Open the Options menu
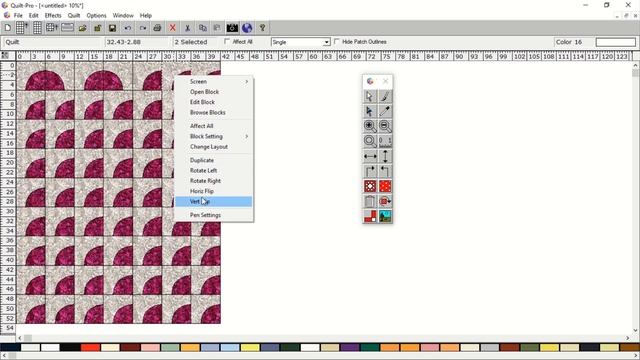The image size is (640, 360). click(x=96, y=16)
